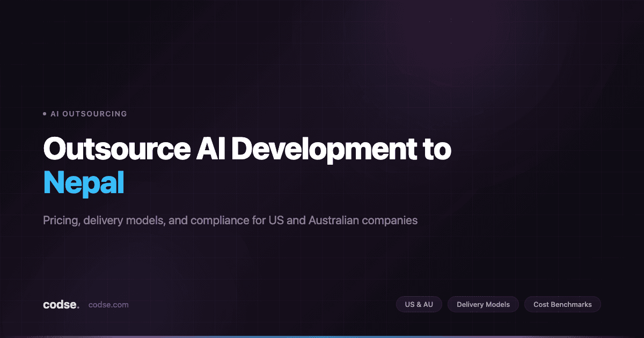Select the AI OUTSOURCING label

tap(89, 114)
